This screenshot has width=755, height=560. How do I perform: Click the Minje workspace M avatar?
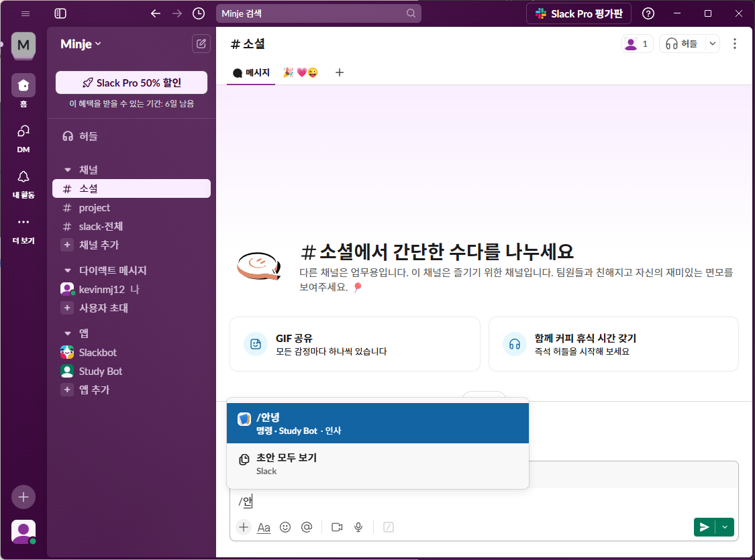click(x=23, y=45)
